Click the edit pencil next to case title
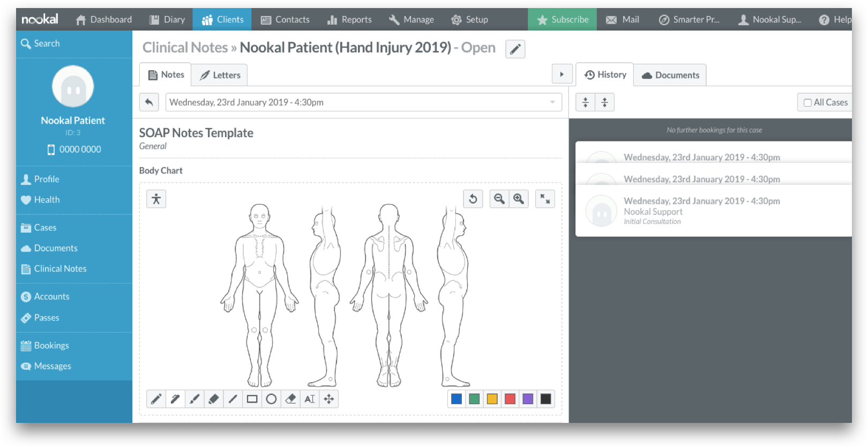This screenshot has width=868, height=447. pyautogui.click(x=515, y=49)
